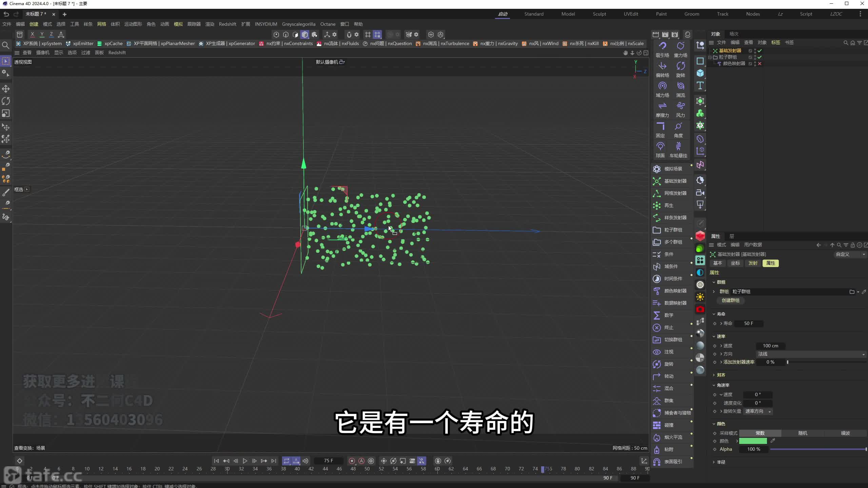Toggle 基础发射器 enable checkmark
868x488 pixels.
[760, 51]
